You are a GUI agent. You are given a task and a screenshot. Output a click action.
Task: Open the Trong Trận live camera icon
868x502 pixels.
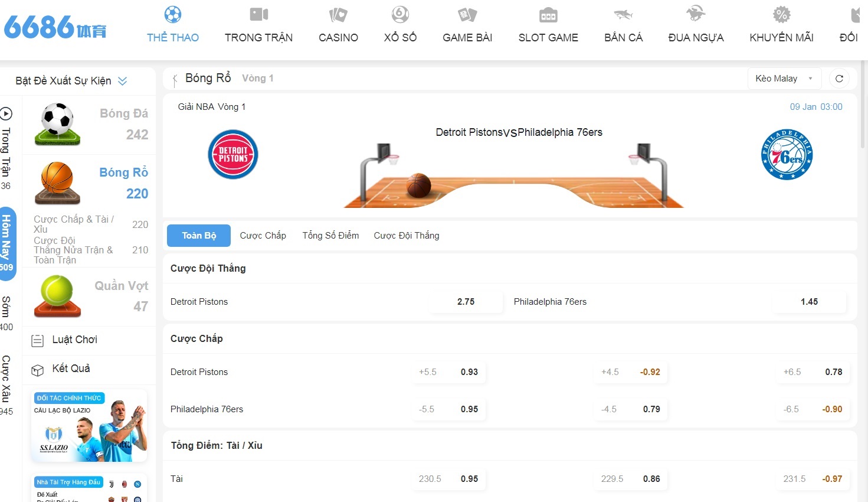point(258,15)
